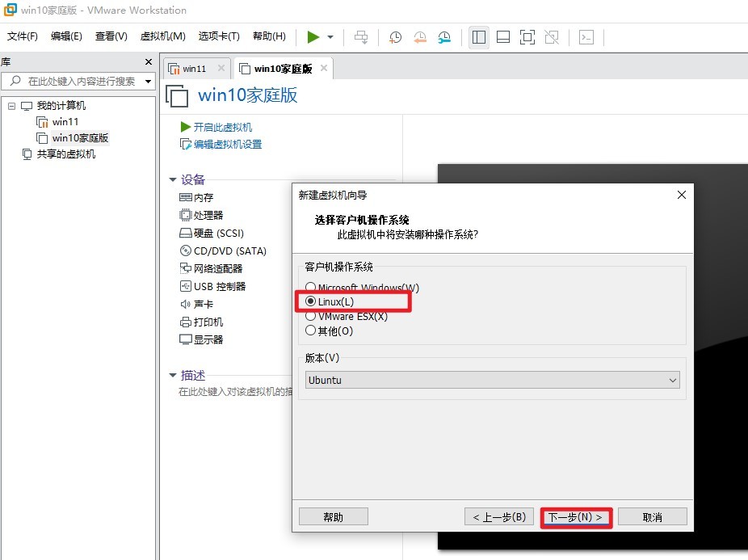The image size is (748, 560).
Task: Enter full screen mode icon
Action: point(527,36)
